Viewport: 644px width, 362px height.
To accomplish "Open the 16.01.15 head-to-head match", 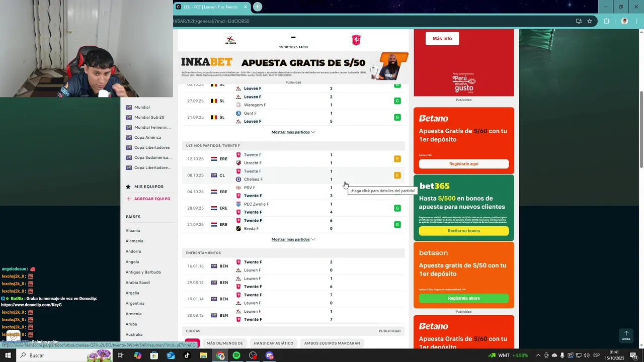I will tap(293, 266).
